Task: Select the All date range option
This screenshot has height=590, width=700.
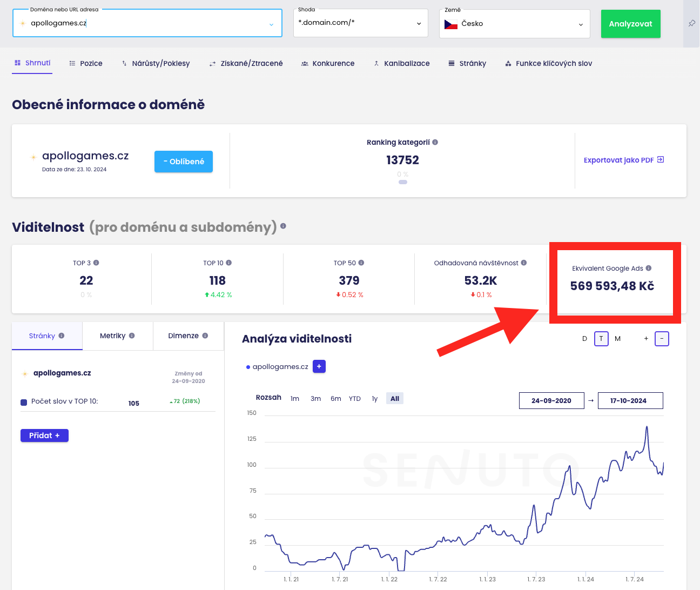Action: [x=395, y=398]
